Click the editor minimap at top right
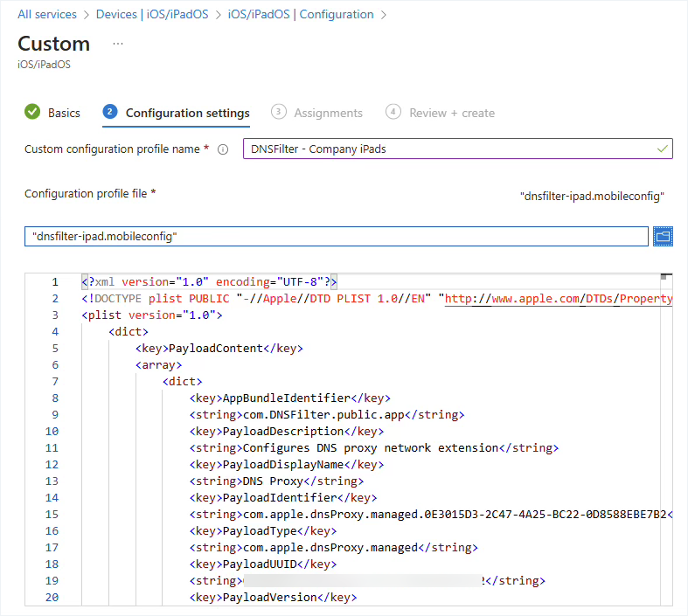 (x=666, y=278)
